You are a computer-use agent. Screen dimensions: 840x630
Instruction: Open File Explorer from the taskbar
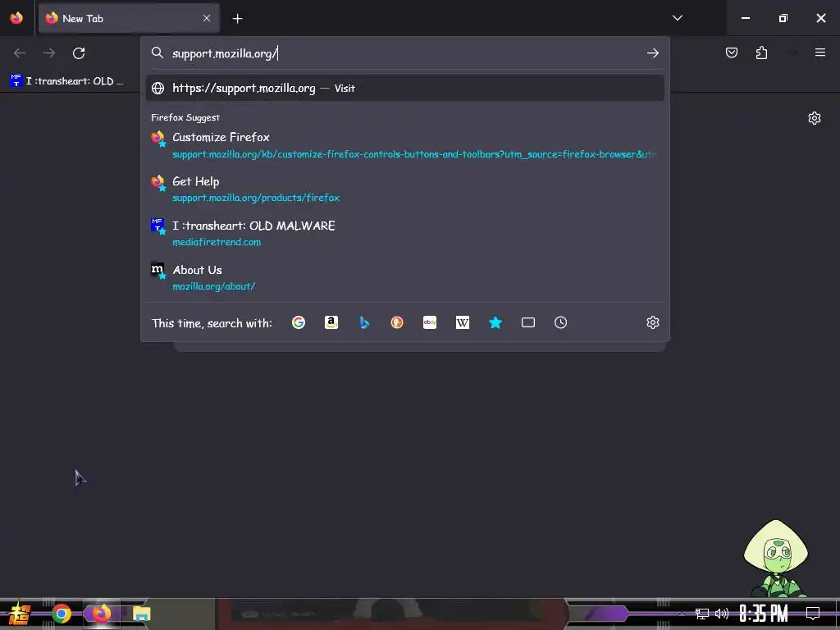point(141,614)
